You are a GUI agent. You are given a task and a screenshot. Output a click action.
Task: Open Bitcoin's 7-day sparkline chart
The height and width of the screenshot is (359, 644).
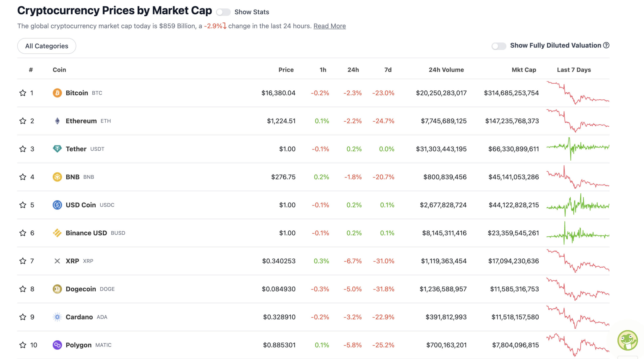[x=578, y=93]
